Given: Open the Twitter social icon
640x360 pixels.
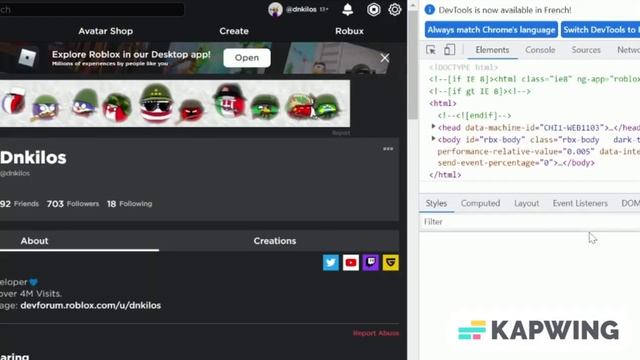Looking at the screenshot, I should coord(331,263).
